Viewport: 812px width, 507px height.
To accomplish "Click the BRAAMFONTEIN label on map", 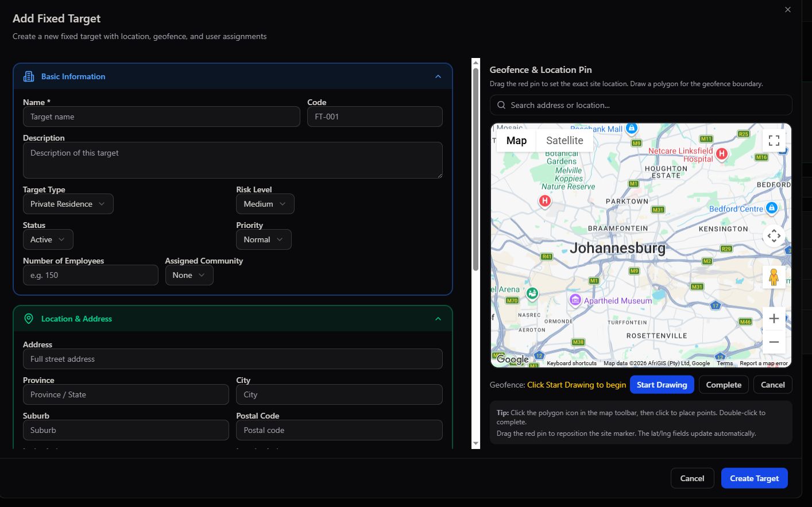I will tap(618, 229).
